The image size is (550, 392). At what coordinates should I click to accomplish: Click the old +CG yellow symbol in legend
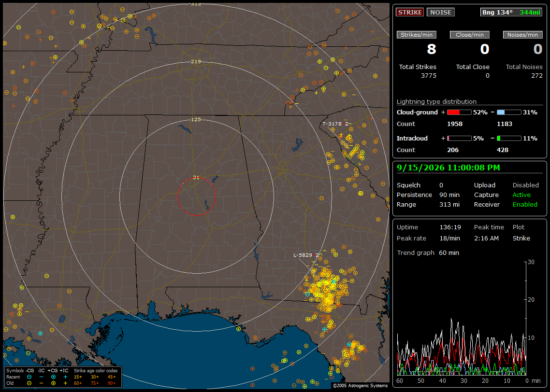click(x=53, y=383)
